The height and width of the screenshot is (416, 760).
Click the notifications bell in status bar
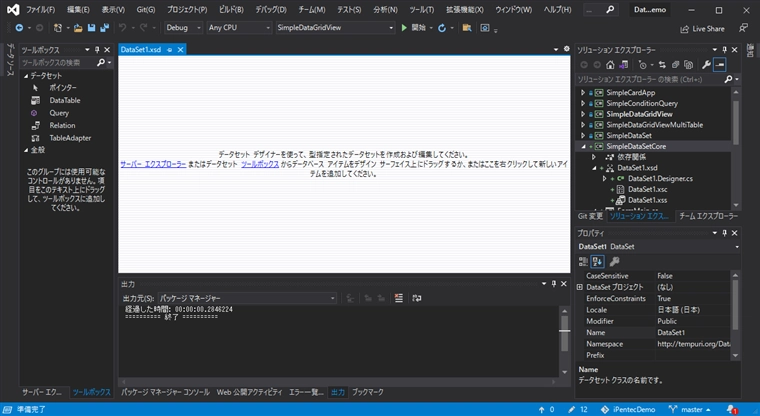point(732,410)
